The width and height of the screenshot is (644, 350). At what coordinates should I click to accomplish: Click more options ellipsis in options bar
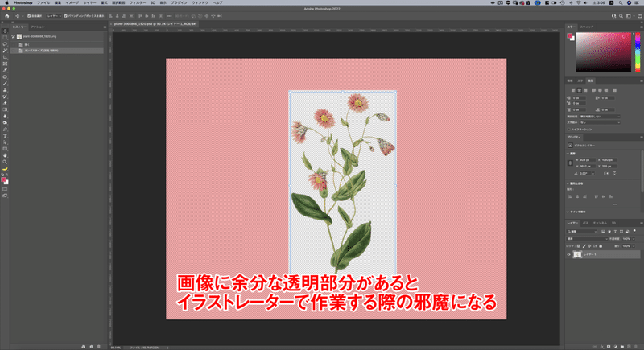click(x=169, y=16)
